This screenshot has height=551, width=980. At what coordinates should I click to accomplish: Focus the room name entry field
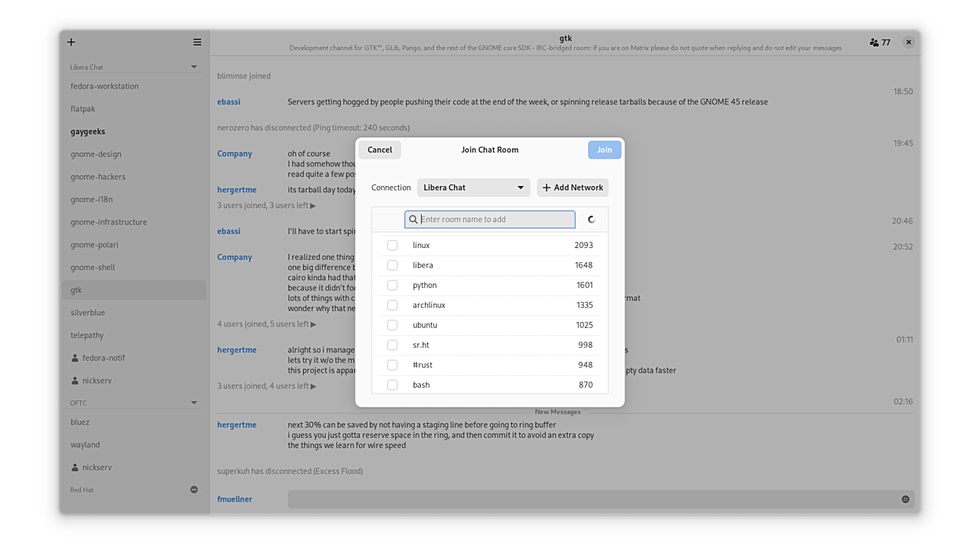pyautogui.click(x=496, y=220)
